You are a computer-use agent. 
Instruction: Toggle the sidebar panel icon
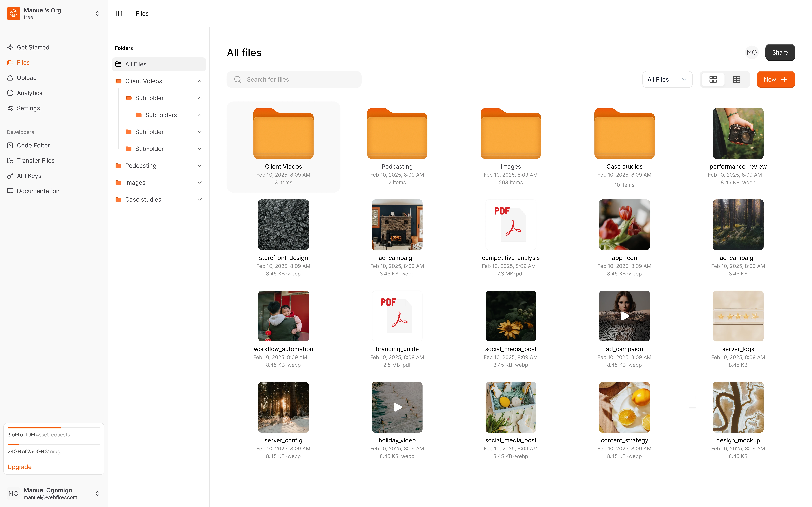(x=119, y=13)
